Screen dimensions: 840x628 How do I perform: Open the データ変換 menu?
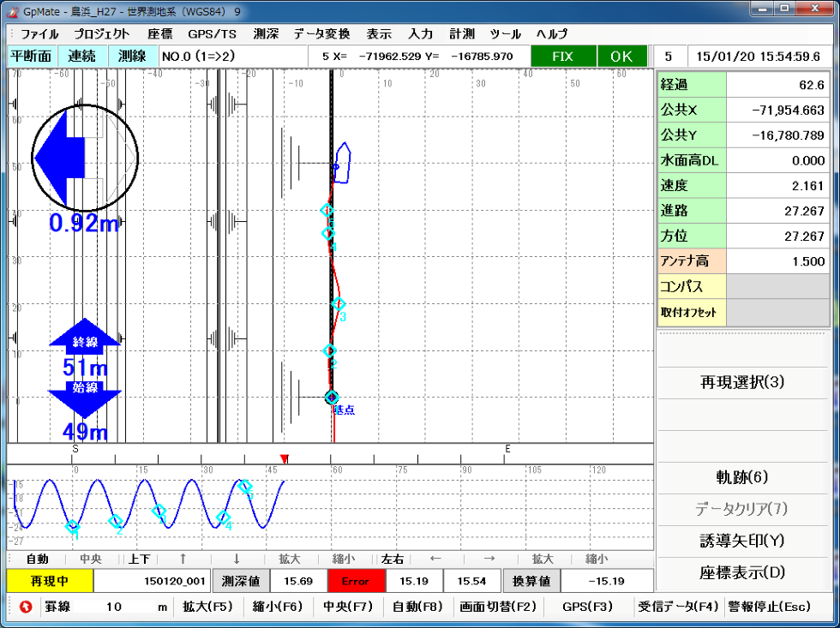(x=322, y=34)
